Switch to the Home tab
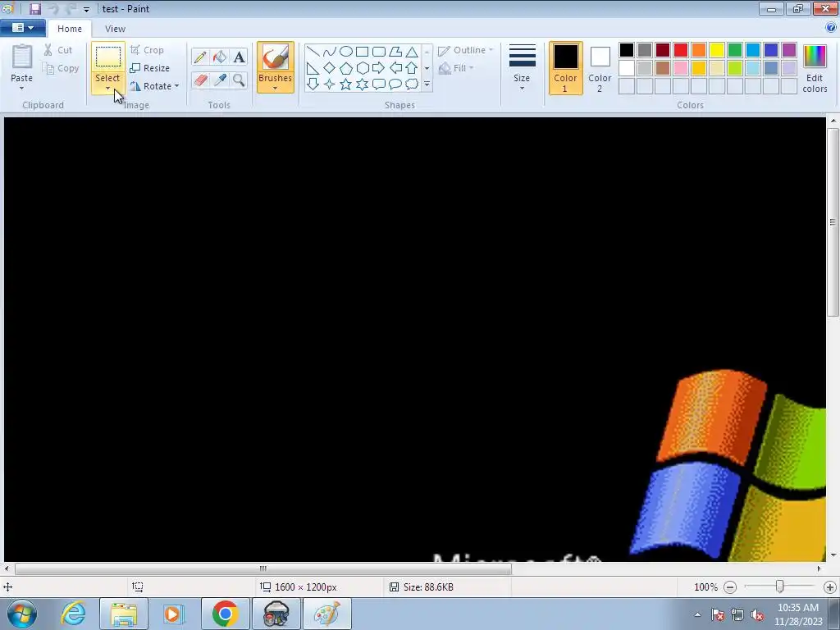Screen dimensions: 840x630 tap(70, 29)
